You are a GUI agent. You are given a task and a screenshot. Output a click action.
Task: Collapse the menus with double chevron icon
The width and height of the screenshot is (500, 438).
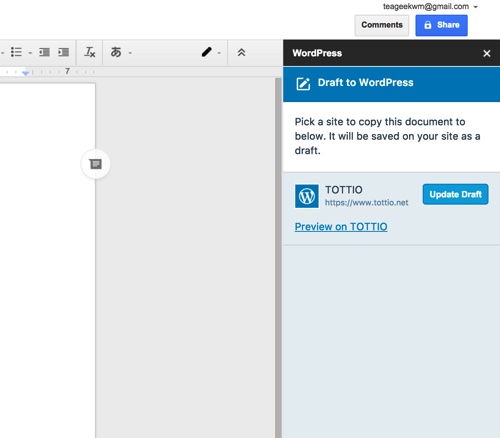(x=241, y=52)
